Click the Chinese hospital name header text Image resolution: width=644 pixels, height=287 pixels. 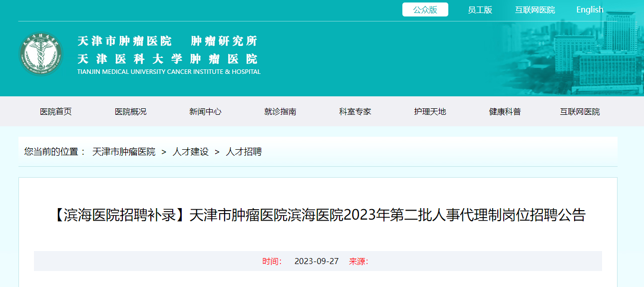pos(168,50)
